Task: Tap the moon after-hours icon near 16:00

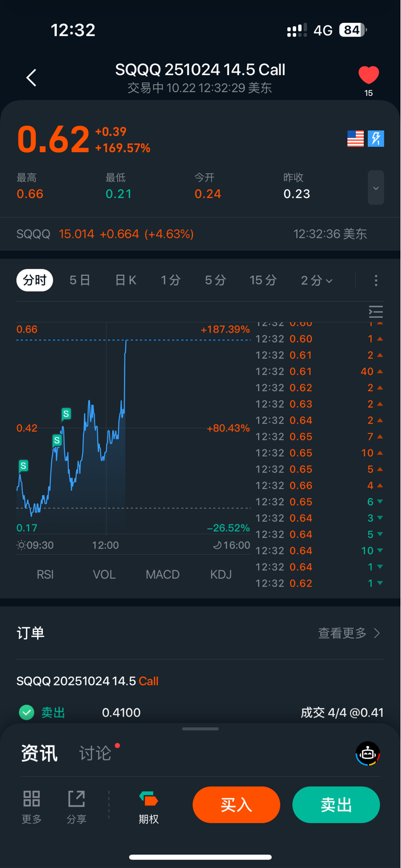Action: click(x=217, y=545)
